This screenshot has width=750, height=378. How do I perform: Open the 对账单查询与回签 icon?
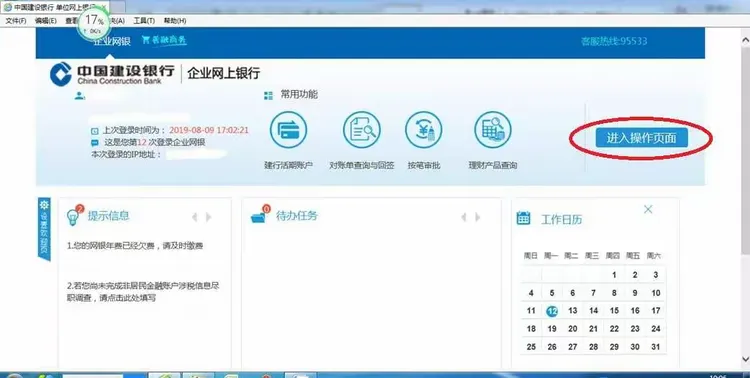362,130
